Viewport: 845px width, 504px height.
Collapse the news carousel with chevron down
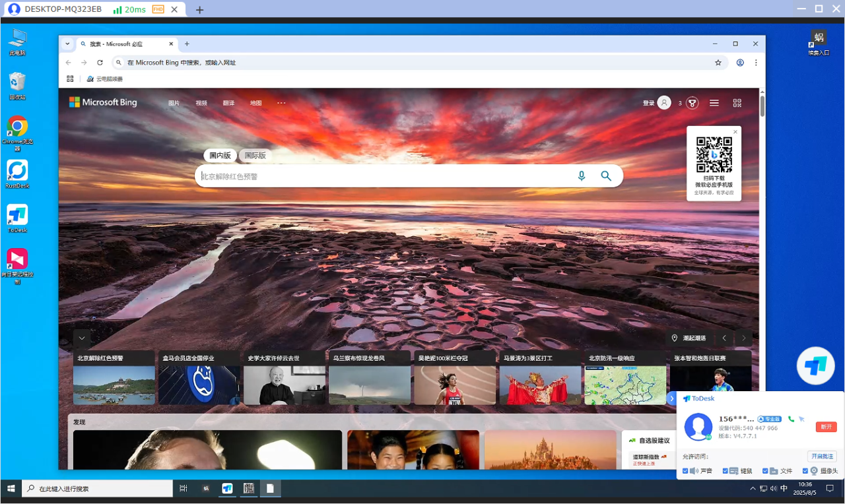pyautogui.click(x=82, y=338)
